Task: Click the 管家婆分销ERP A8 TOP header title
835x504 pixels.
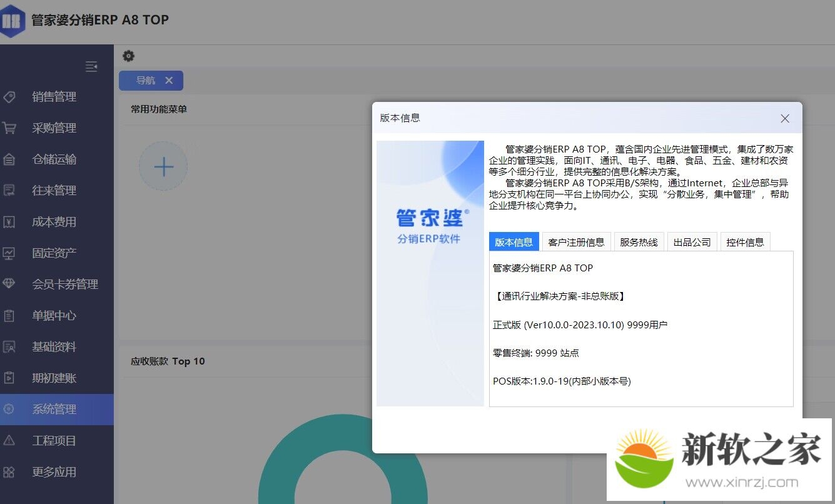Action: (100, 20)
